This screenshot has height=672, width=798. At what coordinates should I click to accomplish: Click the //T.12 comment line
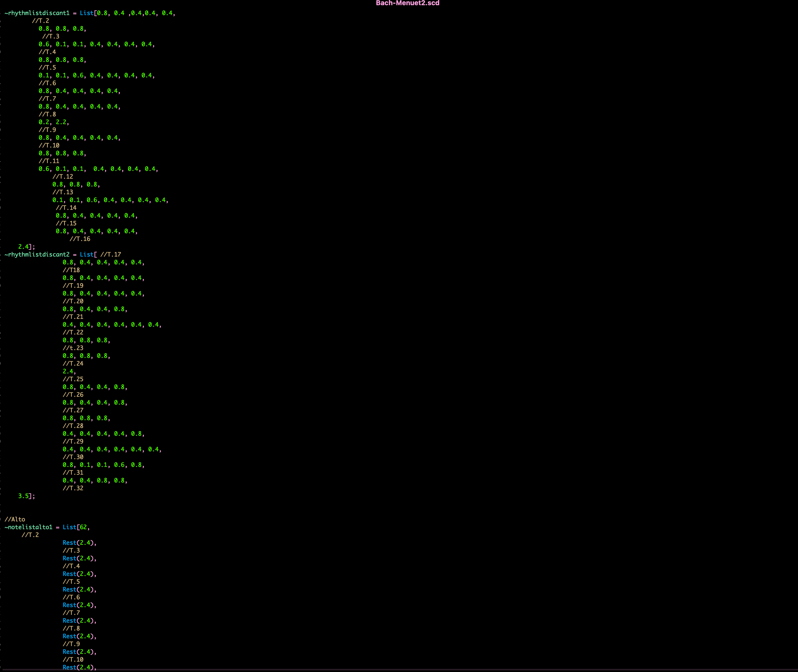point(63,177)
